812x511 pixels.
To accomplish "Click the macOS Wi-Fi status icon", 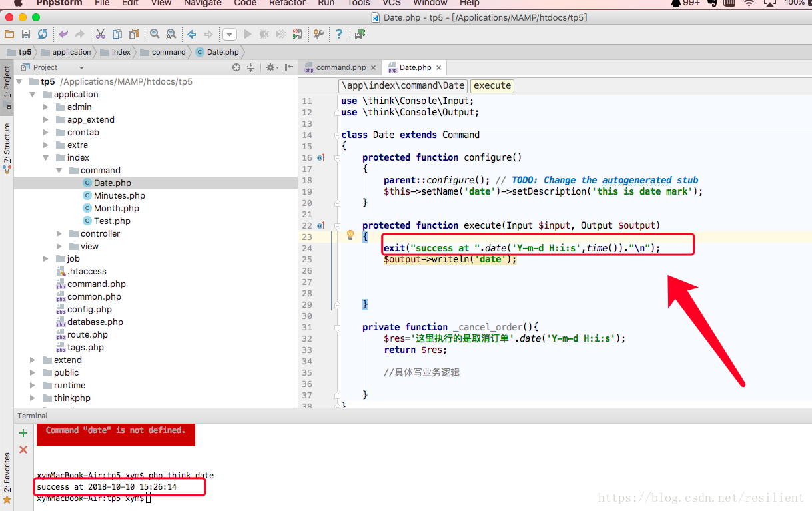I will [749, 3].
